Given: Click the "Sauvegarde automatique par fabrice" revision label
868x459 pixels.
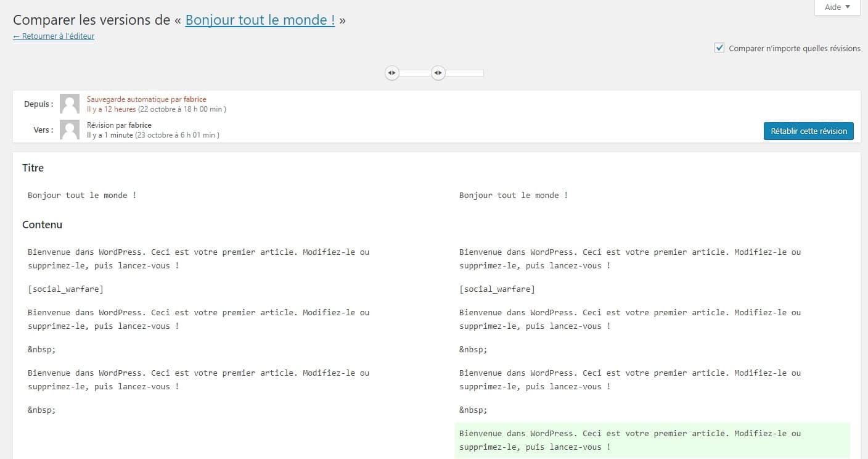Looking at the screenshot, I should 146,99.
